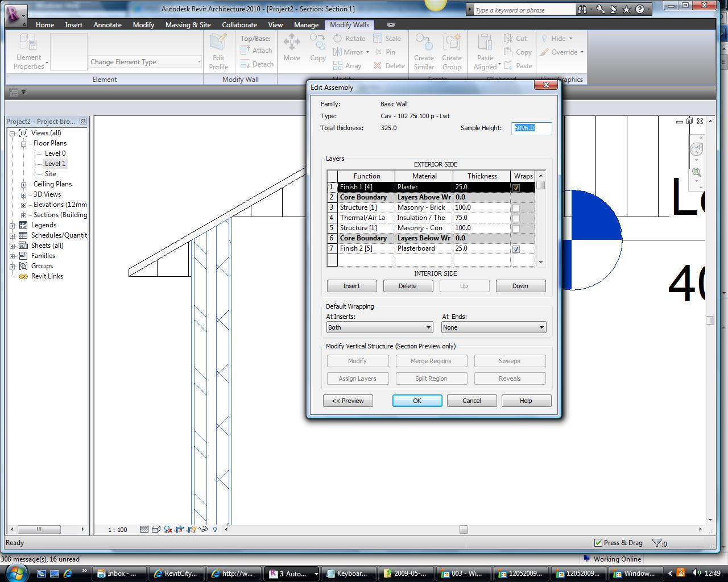Click the Insert layer button
This screenshot has height=582, width=728.
coord(351,286)
